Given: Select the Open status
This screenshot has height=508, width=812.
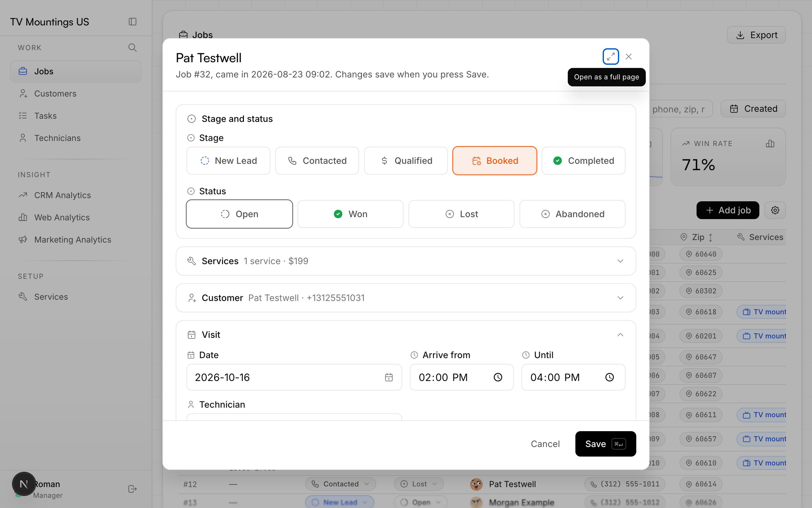Looking at the screenshot, I should (239, 214).
